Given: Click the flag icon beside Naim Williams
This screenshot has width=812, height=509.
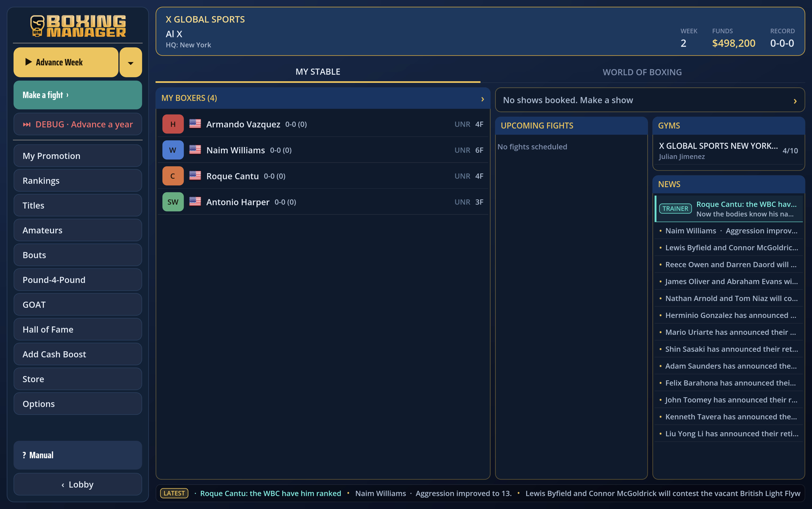Looking at the screenshot, I should click(195, 150).
